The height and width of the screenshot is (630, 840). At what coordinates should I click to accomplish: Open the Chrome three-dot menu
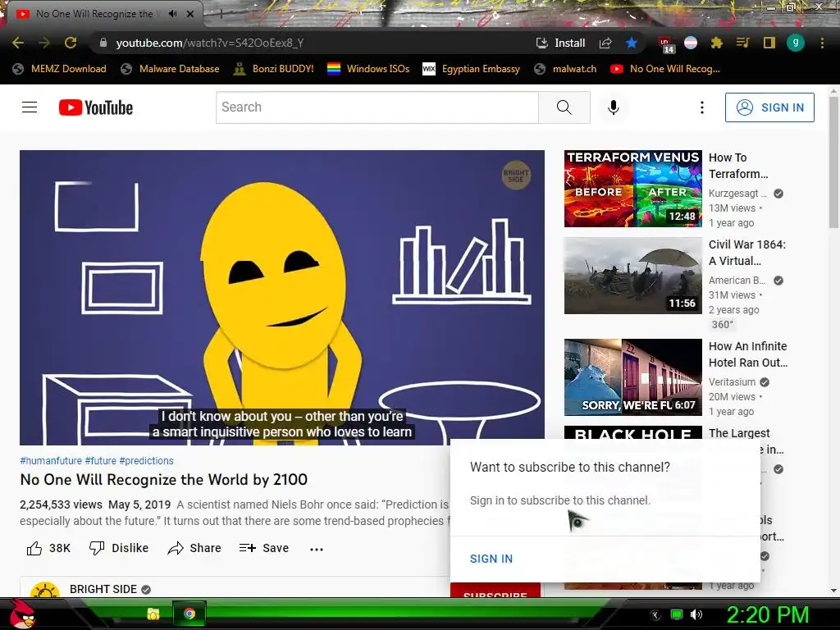point(822,43)
